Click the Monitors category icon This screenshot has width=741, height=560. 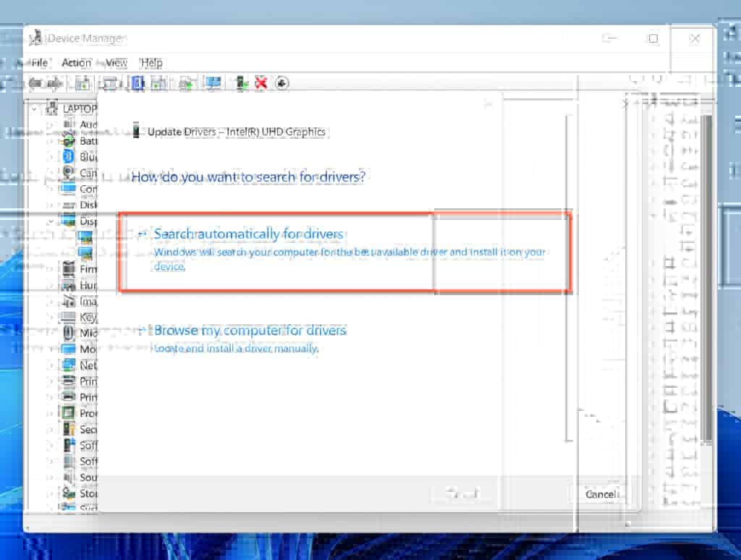[69, 349]
